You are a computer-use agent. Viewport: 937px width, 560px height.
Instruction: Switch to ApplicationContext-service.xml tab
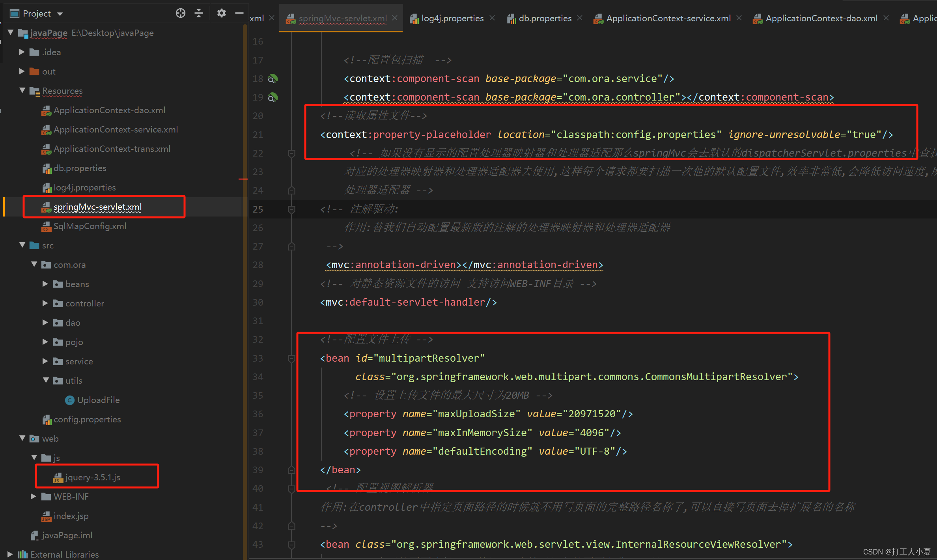tap(668, 19)
